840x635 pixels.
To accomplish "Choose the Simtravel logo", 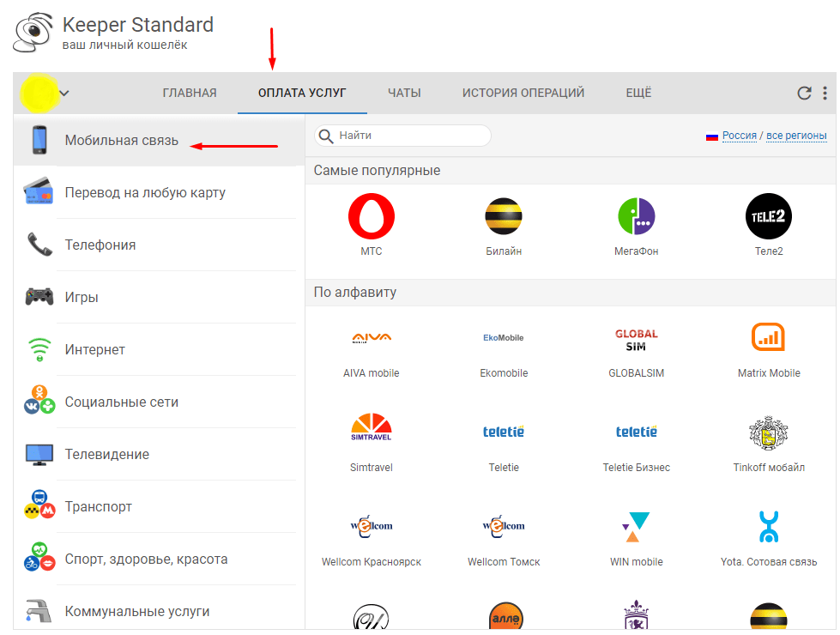I will pos(372,427).
